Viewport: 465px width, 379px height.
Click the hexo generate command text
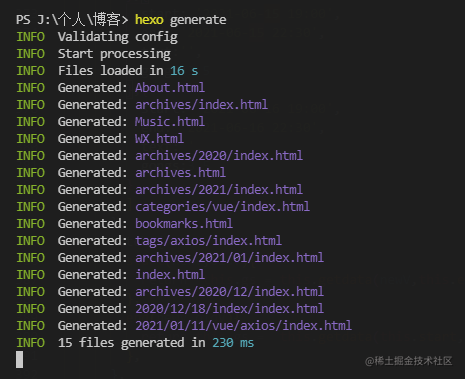181,20
